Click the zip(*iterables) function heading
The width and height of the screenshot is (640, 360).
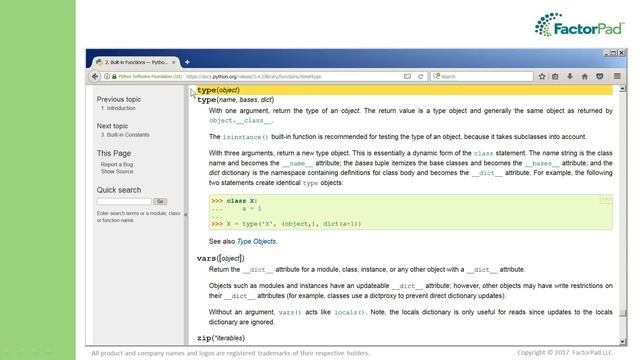(221, 338)
